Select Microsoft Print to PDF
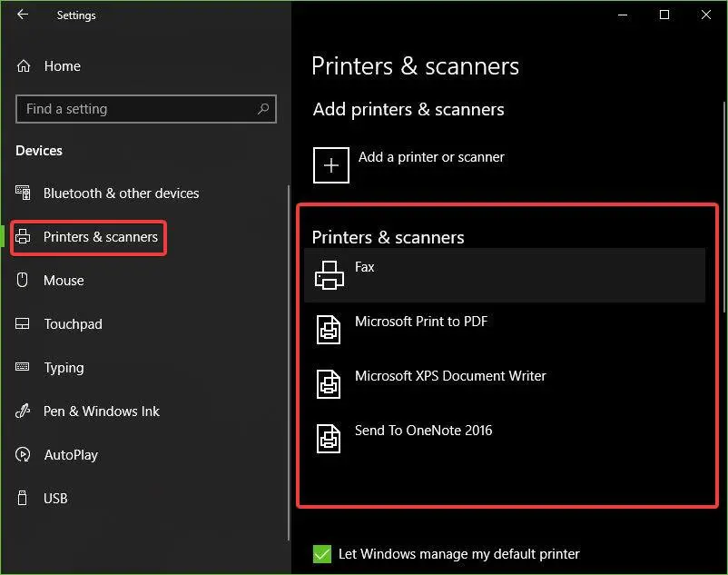Screen dimensions: 728x575 tap(421, 322)
